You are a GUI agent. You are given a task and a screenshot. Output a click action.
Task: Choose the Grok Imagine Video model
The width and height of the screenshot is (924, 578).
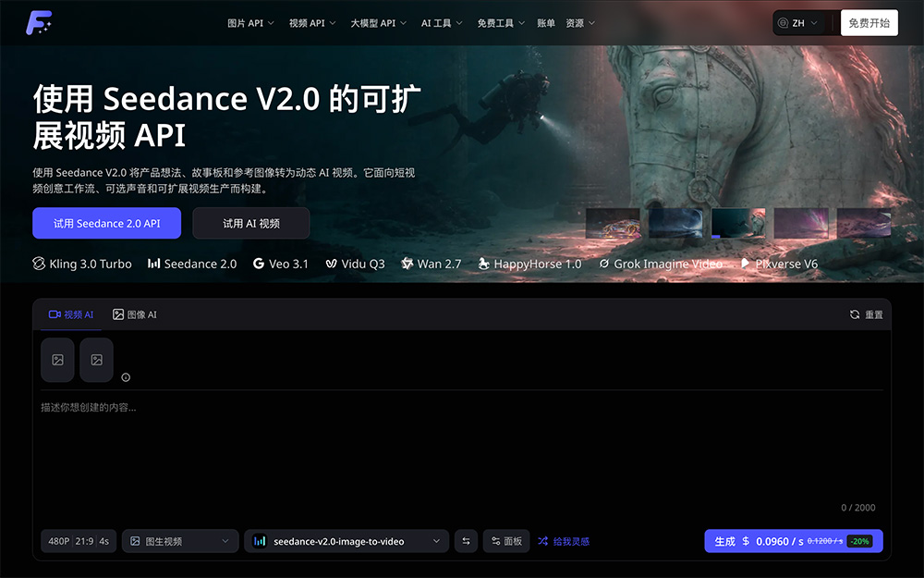(x=661, y=264)
